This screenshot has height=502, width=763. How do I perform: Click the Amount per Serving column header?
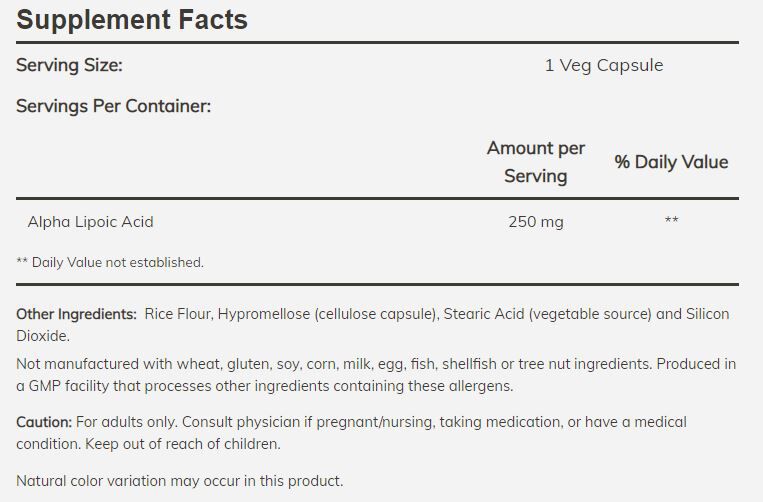tap(536, 162)
